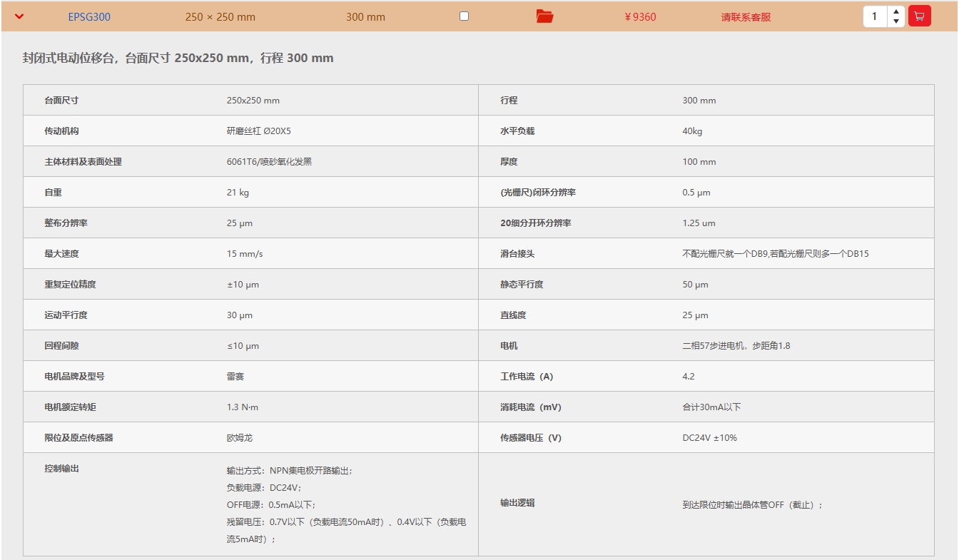Increase quantity with the up arrow
Screen dimensions: 959x560
click(x=896, y=11)
